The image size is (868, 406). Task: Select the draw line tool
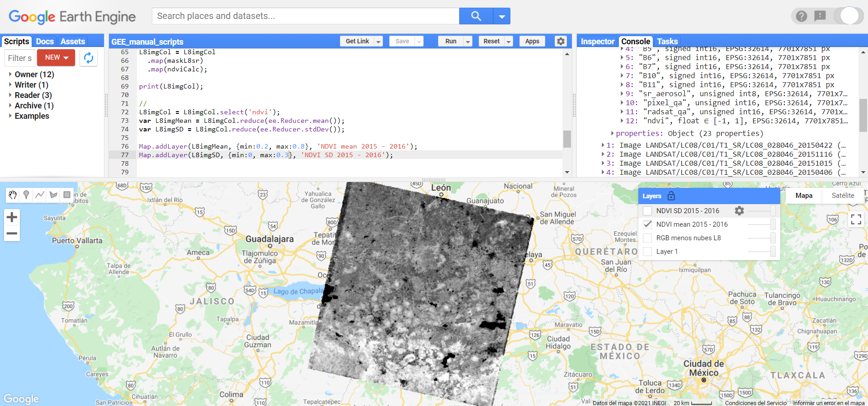[40, 195]
